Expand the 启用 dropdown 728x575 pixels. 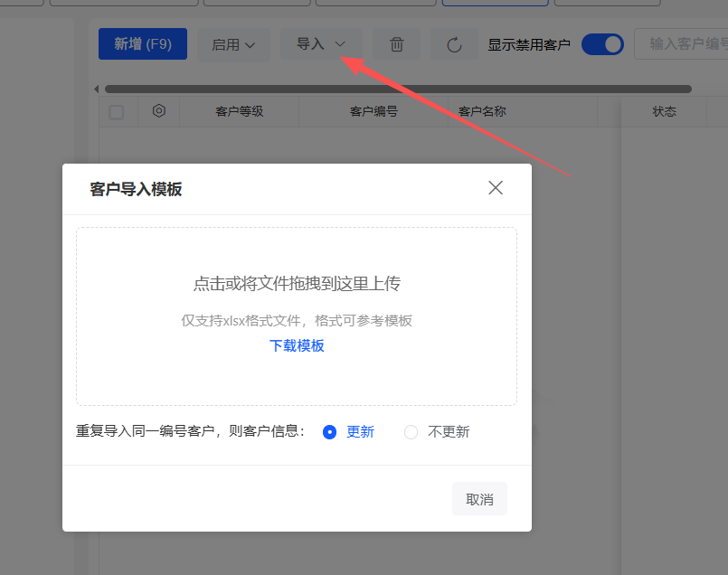(233, 44)
